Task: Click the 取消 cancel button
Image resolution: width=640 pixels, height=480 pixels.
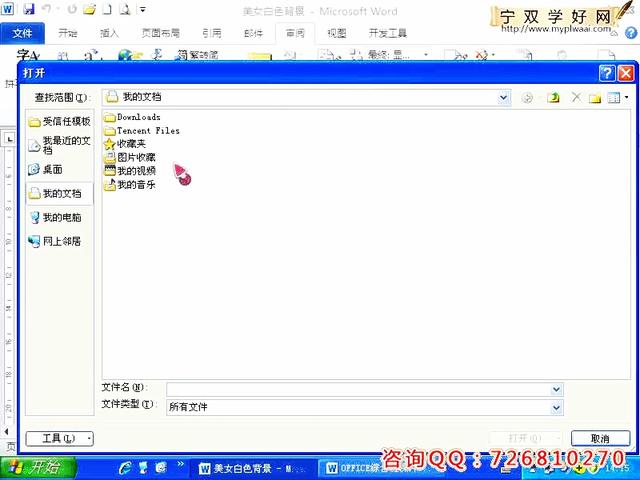Action: pyautogui.click(x=600, y=439)
